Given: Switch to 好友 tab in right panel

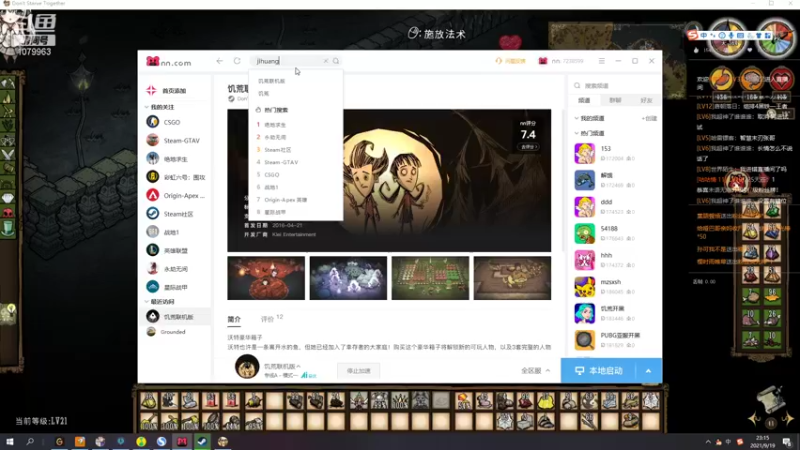Looking at the screenshot, I should [x=646, y=101].
